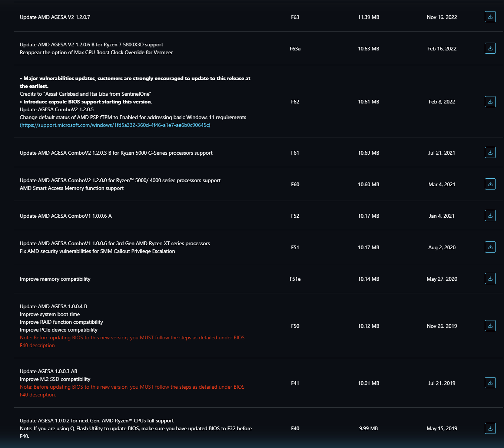Download BIOS version F61
Image resolution: width=504 pixels, height=448 pixels.
click(x=490, y=152)
